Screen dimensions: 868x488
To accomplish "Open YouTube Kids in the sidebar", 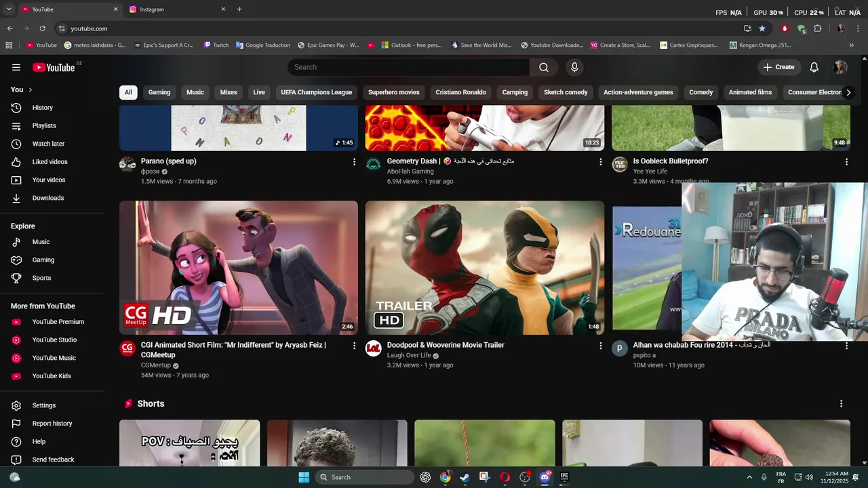I will (x=52, y=376).
